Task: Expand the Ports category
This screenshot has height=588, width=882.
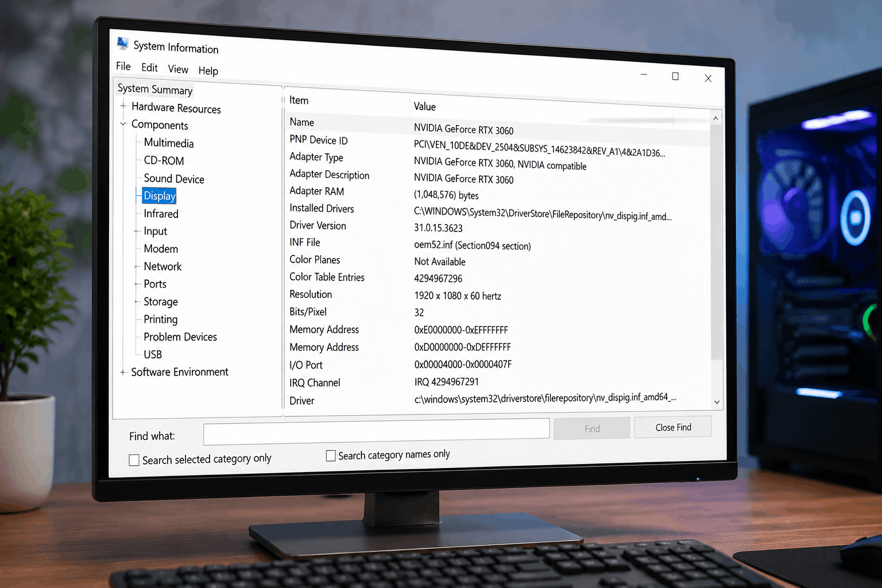Action: [137, 284]
